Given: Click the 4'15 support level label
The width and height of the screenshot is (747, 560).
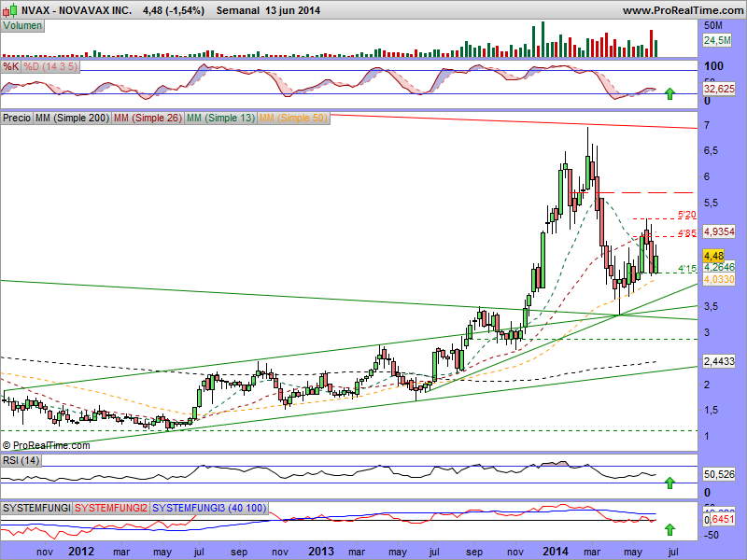Looking at the screenshot, I should pyautogui.click(x=687, y=269).
